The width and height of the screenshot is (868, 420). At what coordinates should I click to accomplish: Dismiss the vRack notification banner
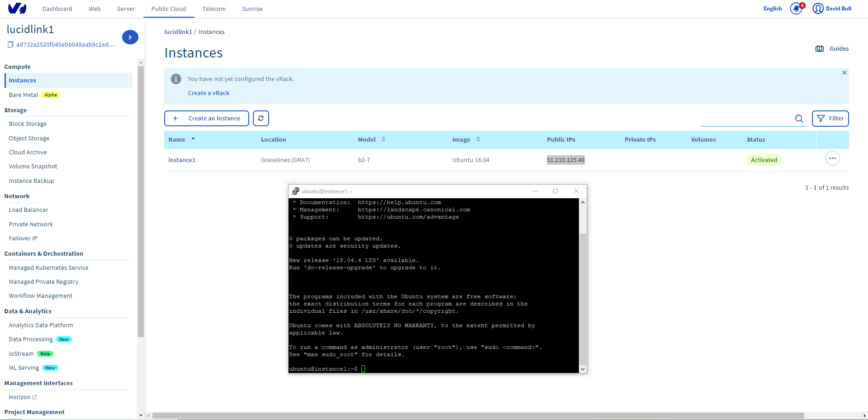844,72
